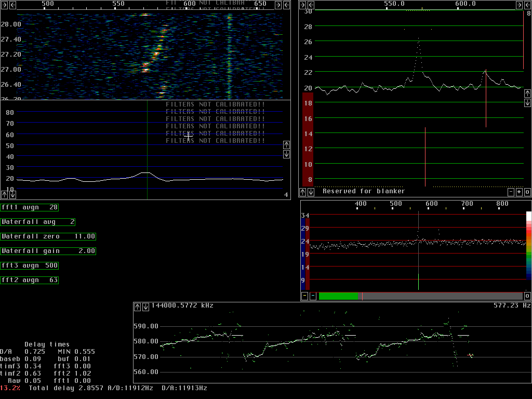Click the plus button in the blanker row

519,192
